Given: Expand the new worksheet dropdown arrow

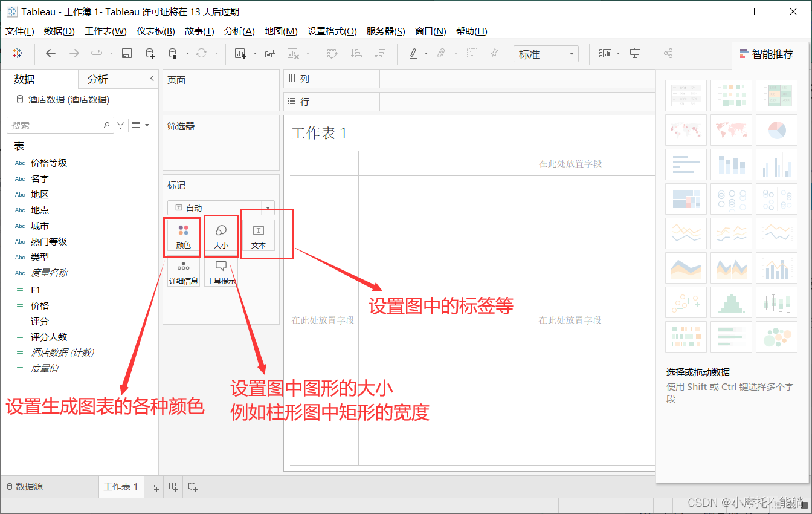Looking at the screenshot, I should [x=255, y=53].
